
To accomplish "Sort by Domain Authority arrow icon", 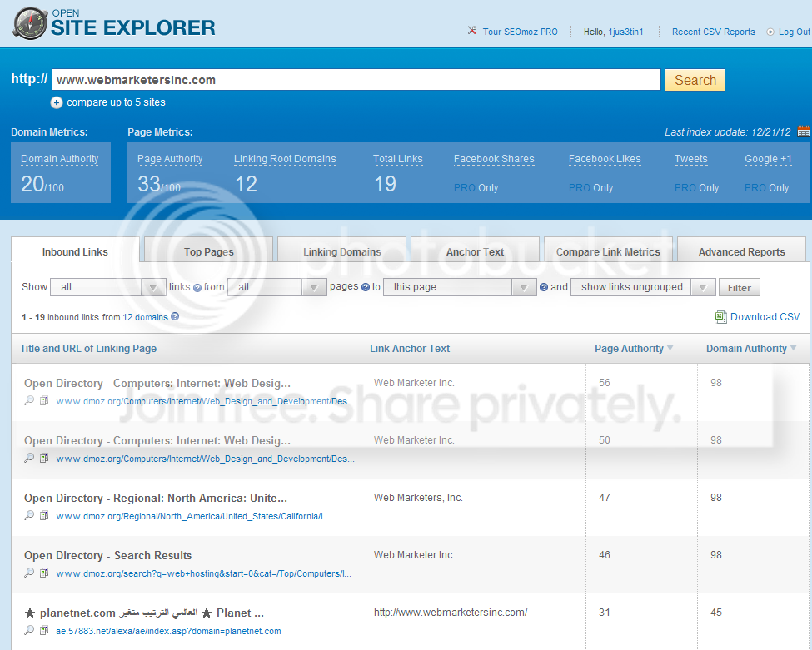I will 794,348.
